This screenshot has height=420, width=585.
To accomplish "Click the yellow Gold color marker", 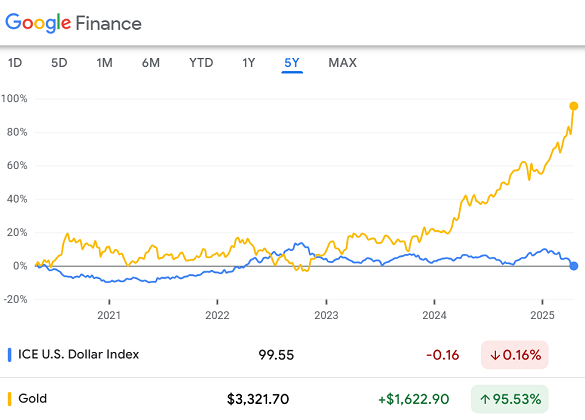I will 10,399.
